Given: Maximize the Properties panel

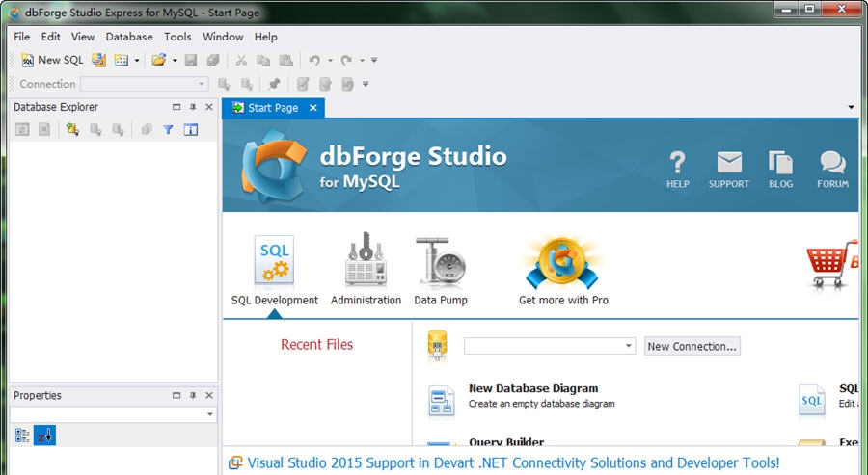Looking at the screenshot, I should pyautogui.click(x=176, y=395).
